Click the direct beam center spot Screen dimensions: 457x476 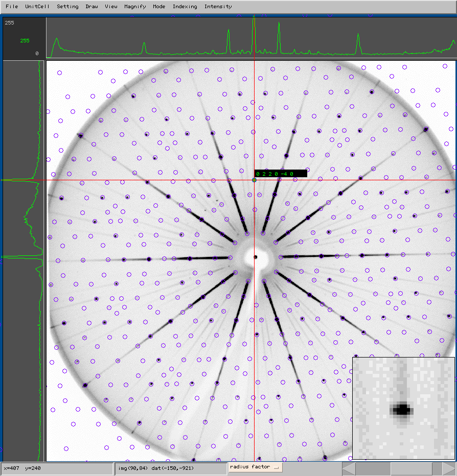click(256, 257)
